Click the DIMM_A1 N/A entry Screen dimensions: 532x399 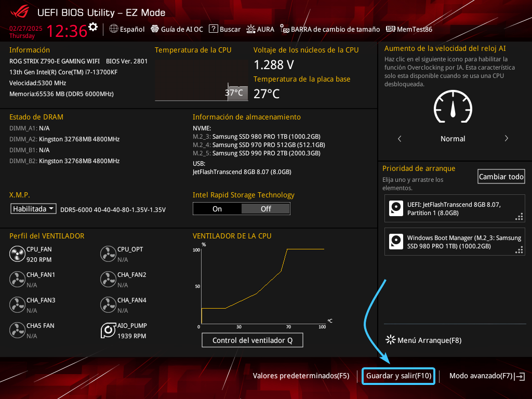pyautogui.click(x=30, y=128)
